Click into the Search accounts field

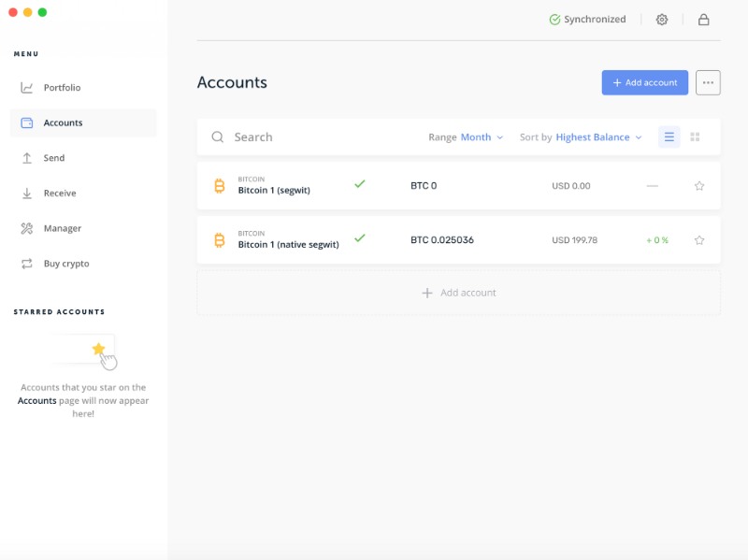pos(318,137)
